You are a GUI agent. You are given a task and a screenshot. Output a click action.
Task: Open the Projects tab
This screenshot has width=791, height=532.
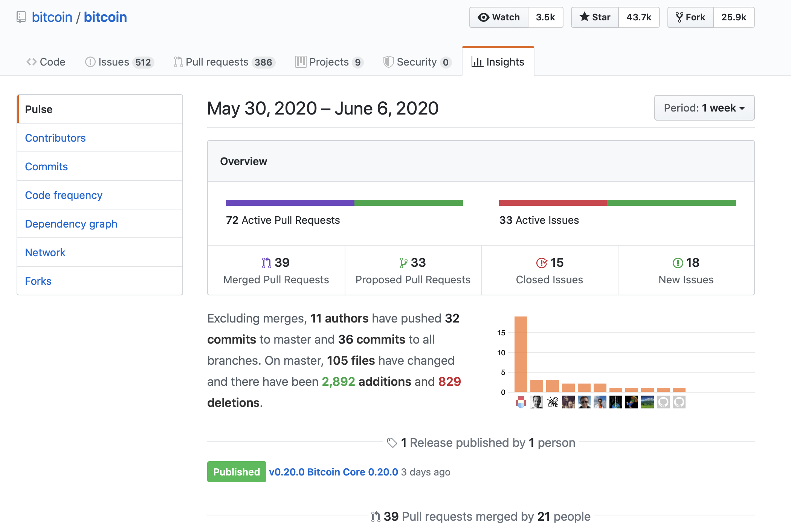click(x=330, y=62)
